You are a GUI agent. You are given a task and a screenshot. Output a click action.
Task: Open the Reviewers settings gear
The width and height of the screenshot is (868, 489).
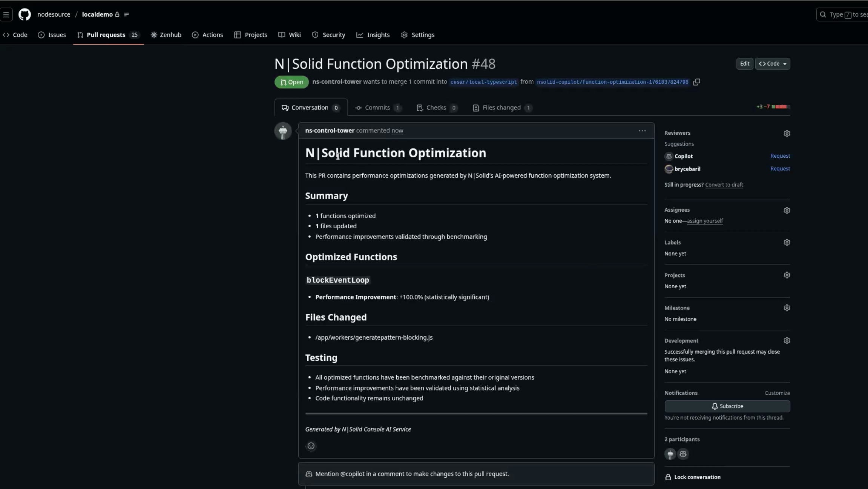coord(787,133)
